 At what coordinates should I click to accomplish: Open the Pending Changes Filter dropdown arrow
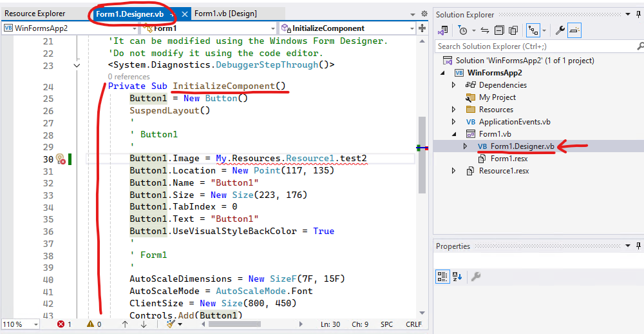point(473,31)
